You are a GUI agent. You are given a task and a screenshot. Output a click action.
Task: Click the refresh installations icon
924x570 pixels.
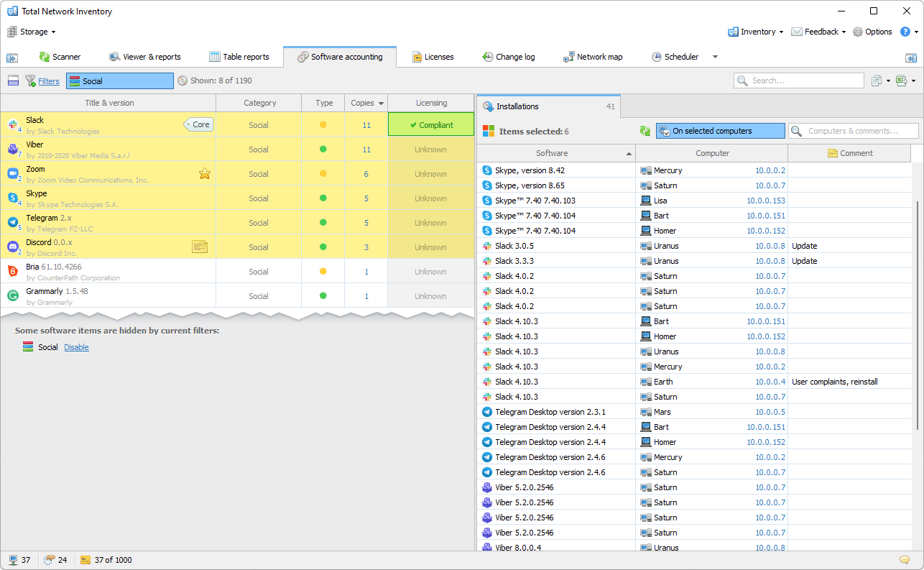pos(645,131)
